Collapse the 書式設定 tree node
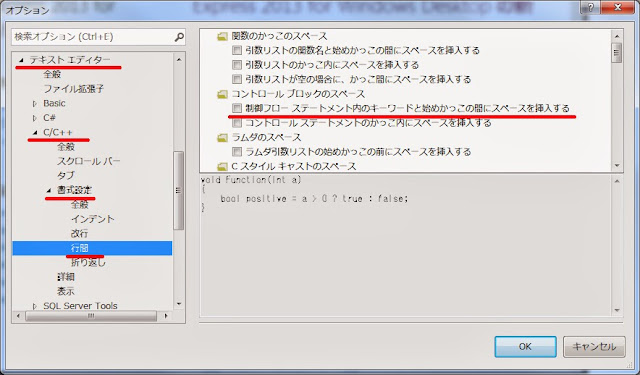The image size is (640, 375). [x=49, y=190]
